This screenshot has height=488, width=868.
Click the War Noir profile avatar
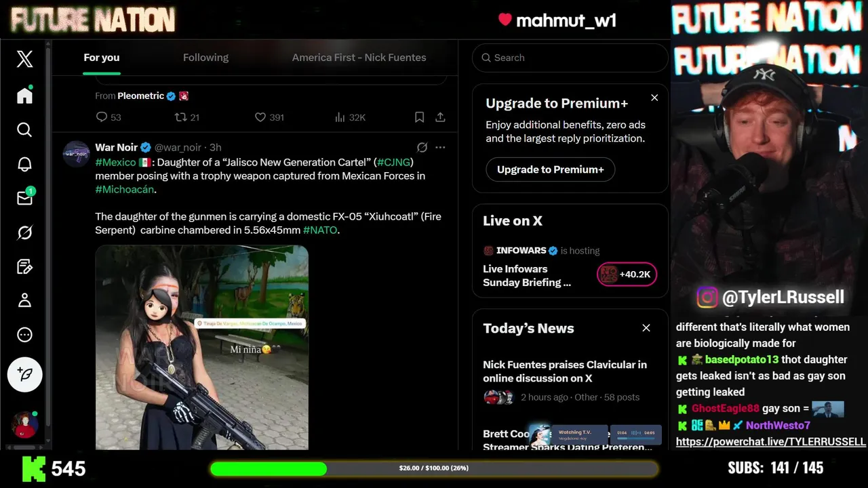pos(77,154)
